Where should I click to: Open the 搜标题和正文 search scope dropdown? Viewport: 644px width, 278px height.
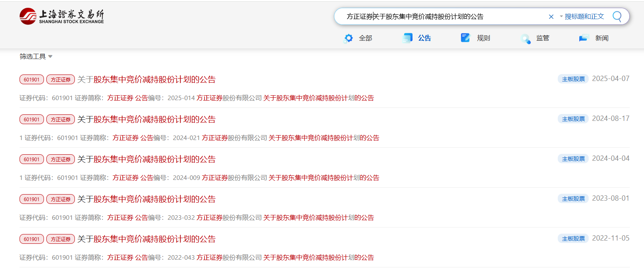pyautogui.click(x=582, y=17)
